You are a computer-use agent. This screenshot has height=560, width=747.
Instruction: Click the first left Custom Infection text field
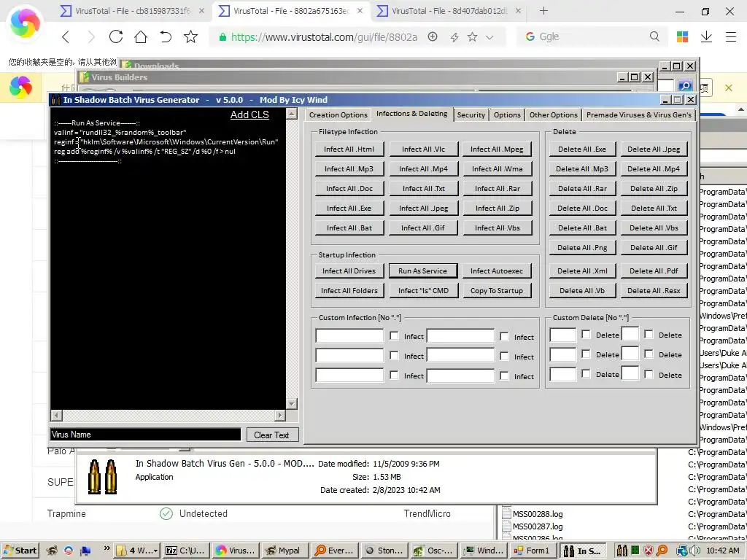pos(349,335)
